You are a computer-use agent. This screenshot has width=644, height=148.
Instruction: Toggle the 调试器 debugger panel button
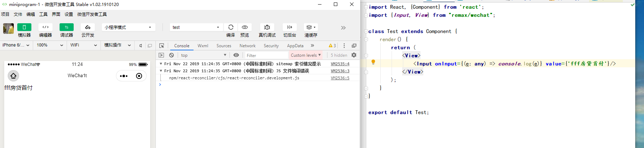point(67,27)
